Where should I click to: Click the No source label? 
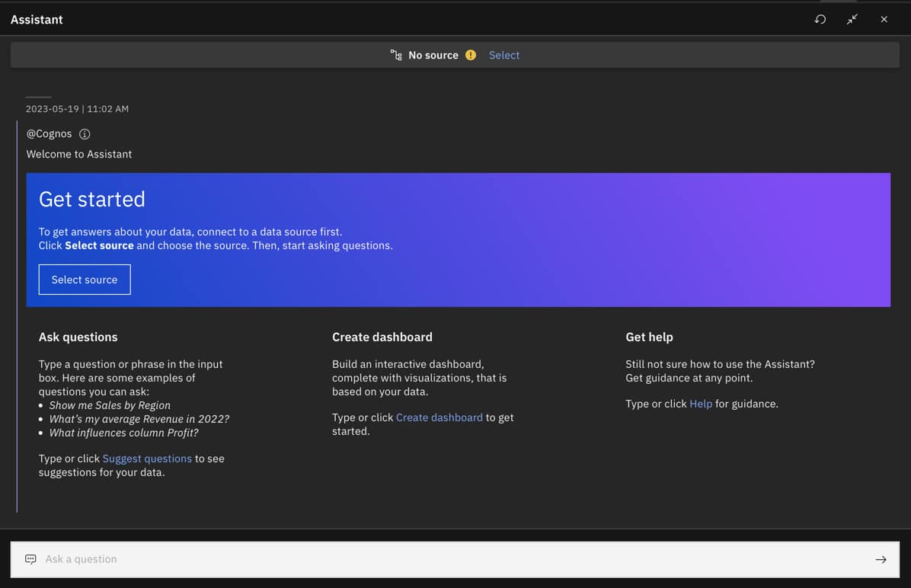pyautogui.click(x=433, y=55)
